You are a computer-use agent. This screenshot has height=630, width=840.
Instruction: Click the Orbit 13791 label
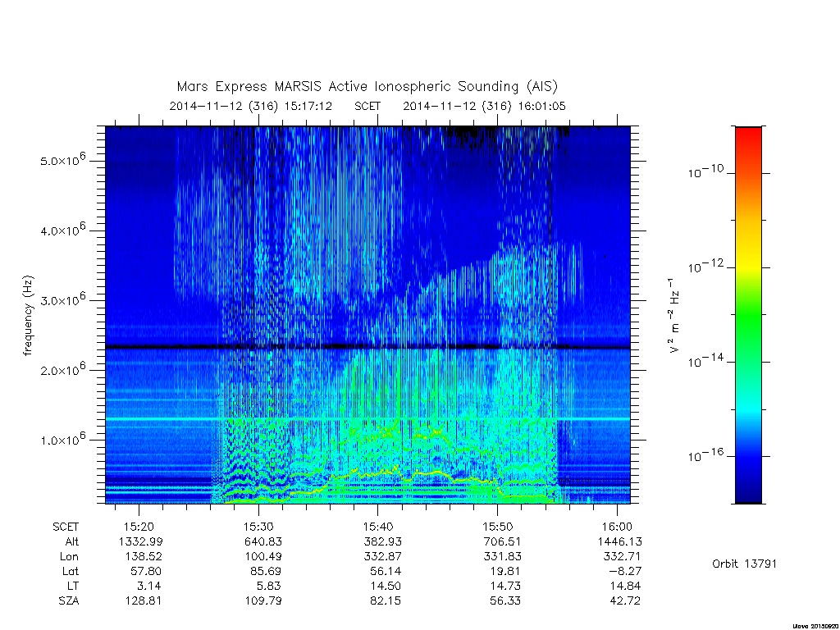pos(744,564)
